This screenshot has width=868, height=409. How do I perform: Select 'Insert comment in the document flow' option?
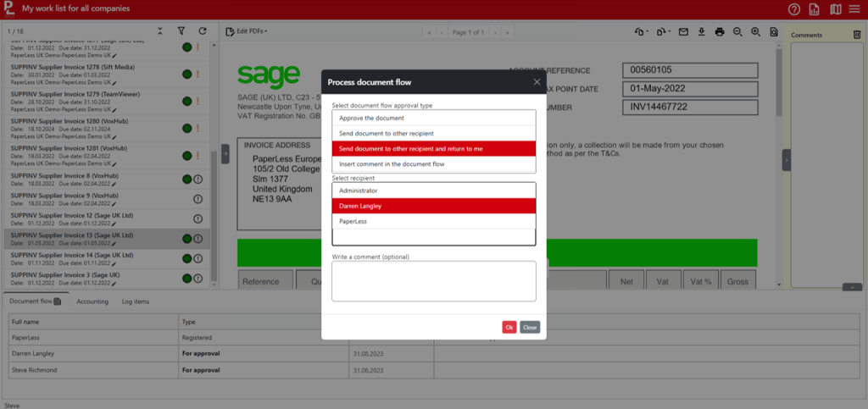click(433, 163)
